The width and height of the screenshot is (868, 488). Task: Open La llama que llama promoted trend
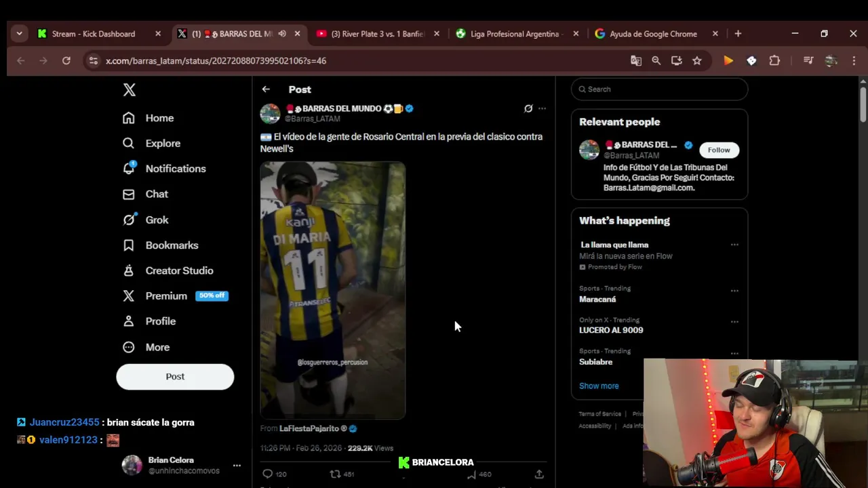point(614,245)
